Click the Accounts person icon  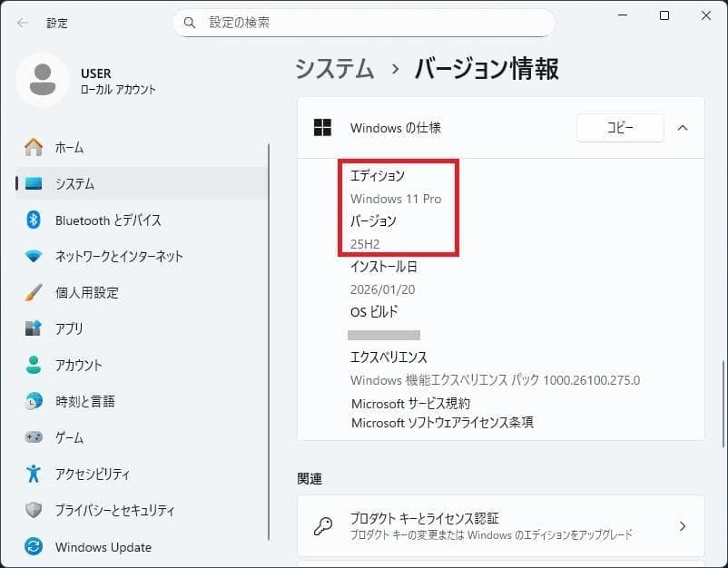click(x=34, y=365)
